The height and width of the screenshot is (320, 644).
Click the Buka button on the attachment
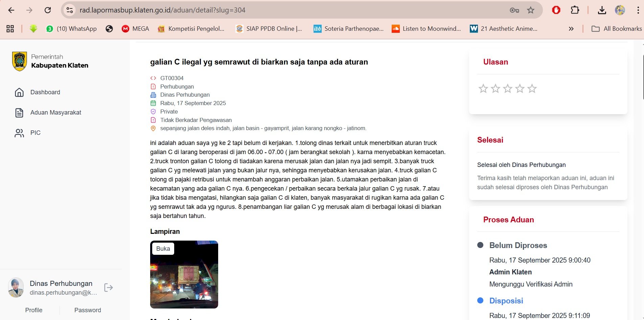tap(163, 249)
